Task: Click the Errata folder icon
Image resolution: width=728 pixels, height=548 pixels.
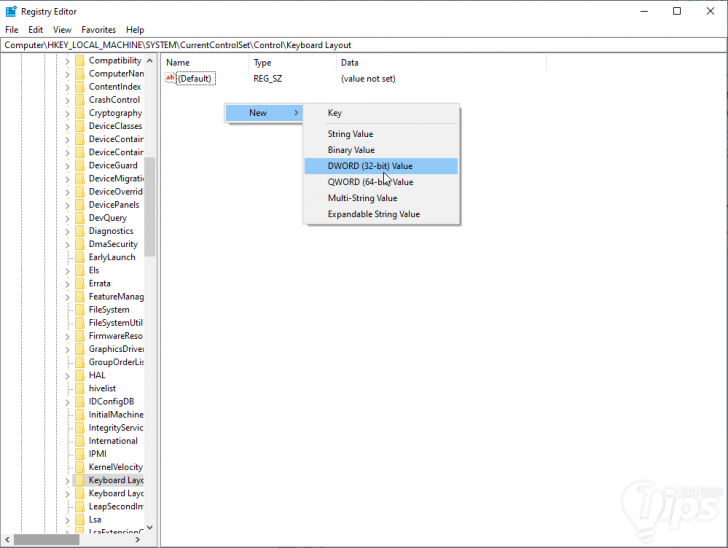Action: coord(80,283)
